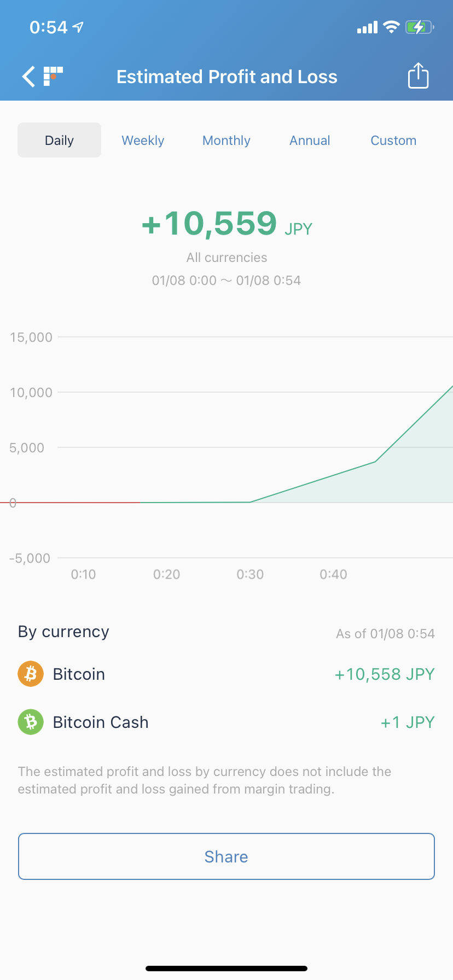Show the Annual profit view

(x=310, y=141)
